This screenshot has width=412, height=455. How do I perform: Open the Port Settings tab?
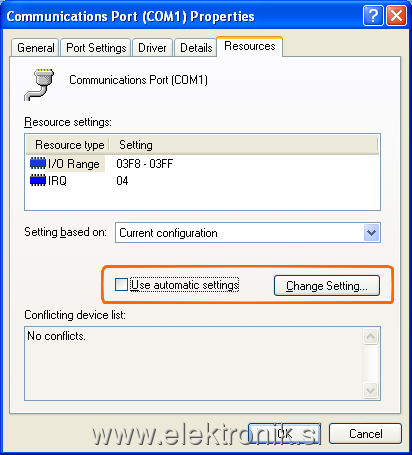click(x=96, y=48)
